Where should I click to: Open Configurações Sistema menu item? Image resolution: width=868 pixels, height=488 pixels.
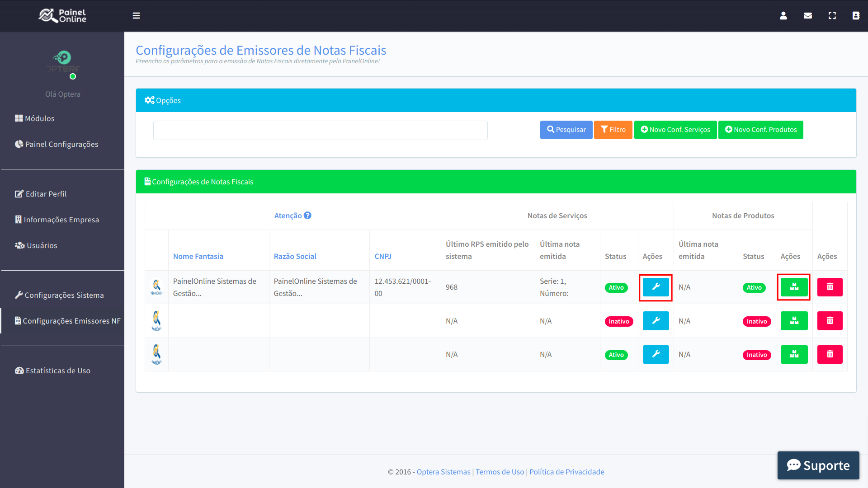(x=59, y=295)
